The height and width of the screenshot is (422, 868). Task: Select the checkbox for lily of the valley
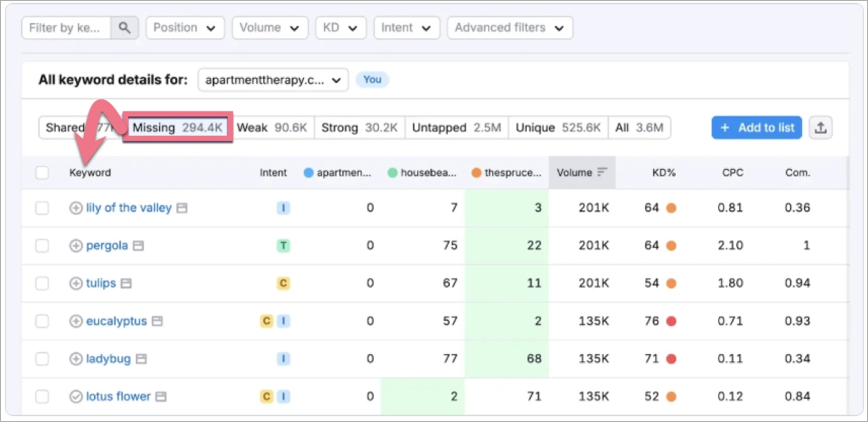click(x=41, y=207)
